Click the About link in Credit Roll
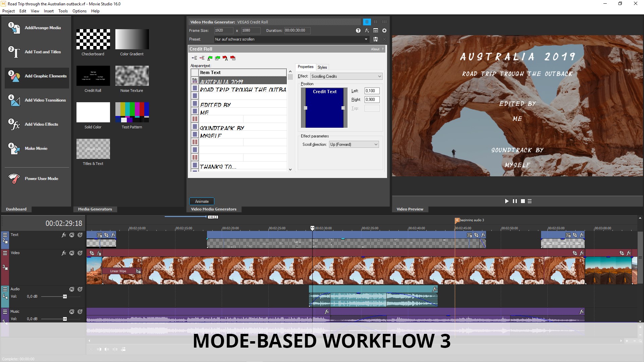644x362 pixels. (375, 49)
